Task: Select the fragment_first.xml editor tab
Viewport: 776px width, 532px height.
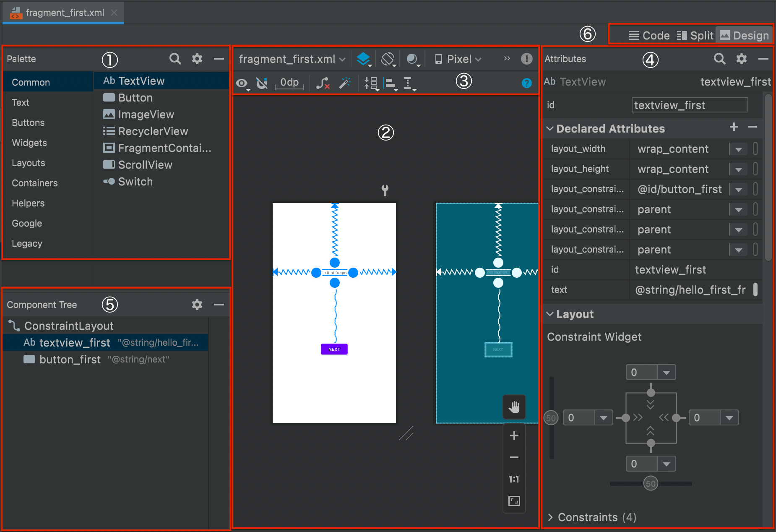Action: [63, 13]
